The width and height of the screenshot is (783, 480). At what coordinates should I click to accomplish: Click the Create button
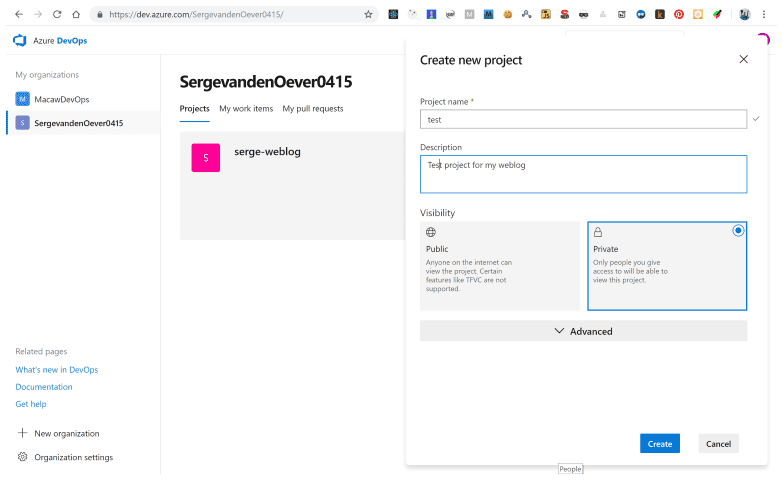point(659,444)
